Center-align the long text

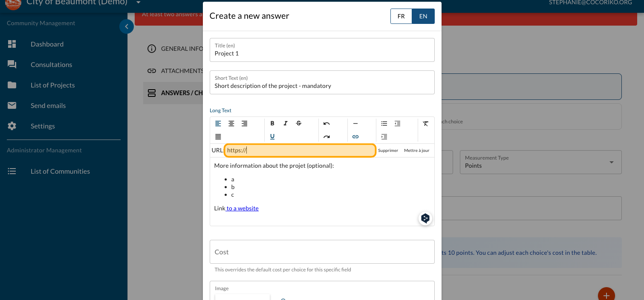[231, 123]
